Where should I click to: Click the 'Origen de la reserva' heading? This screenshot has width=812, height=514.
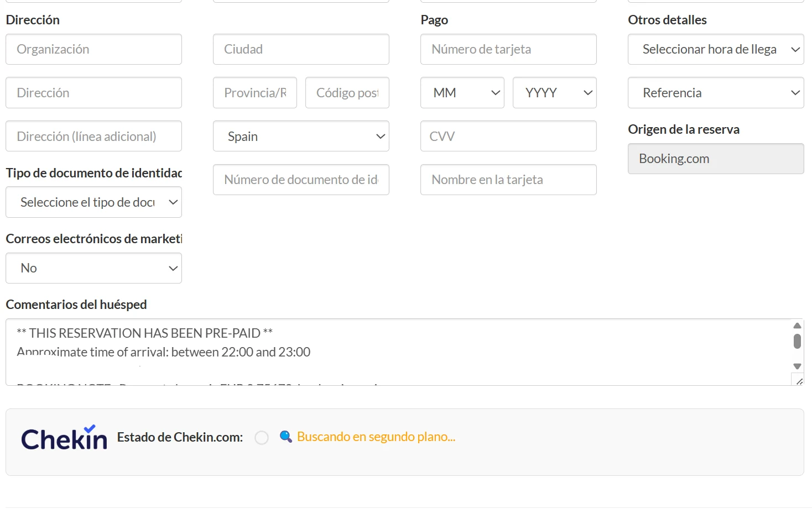pos(684,129)
